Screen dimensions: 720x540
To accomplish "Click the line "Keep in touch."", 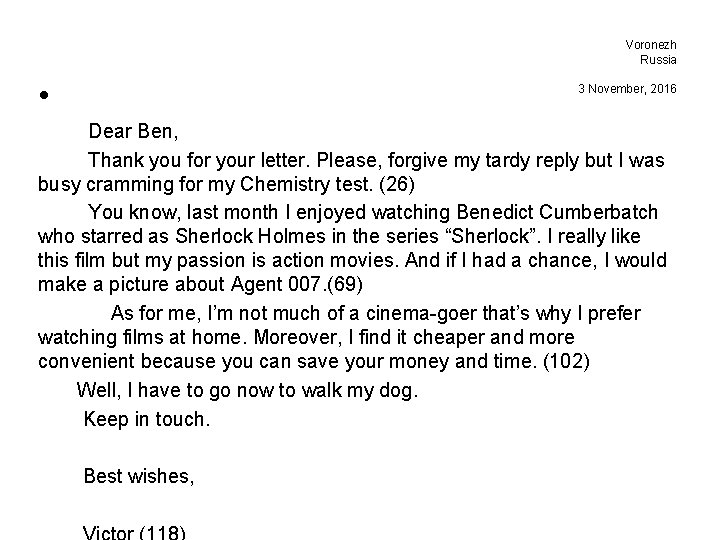I will 147,419.
